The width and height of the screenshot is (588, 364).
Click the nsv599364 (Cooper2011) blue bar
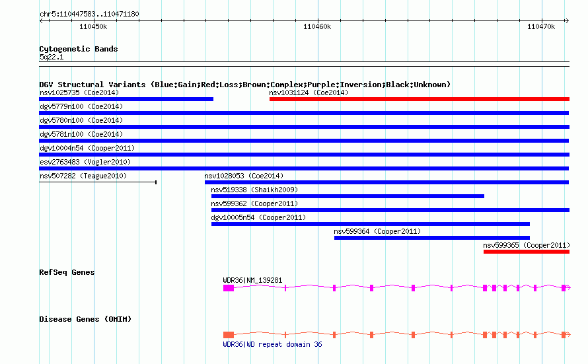tap(432, 238)
